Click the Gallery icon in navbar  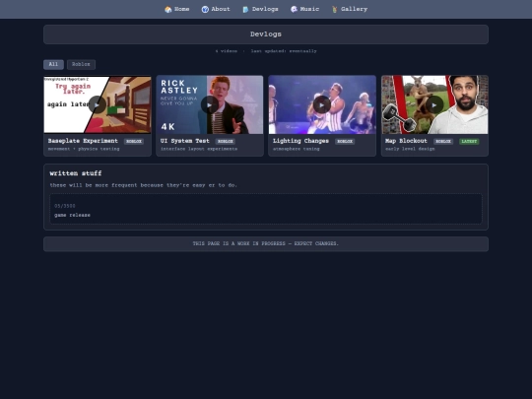335,10
